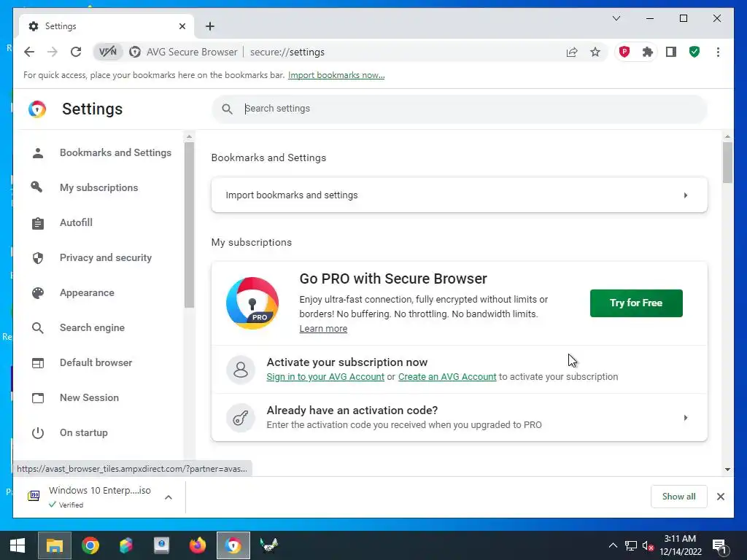Click the shield icon next to Privacy and security

click(x=38, y=257)
